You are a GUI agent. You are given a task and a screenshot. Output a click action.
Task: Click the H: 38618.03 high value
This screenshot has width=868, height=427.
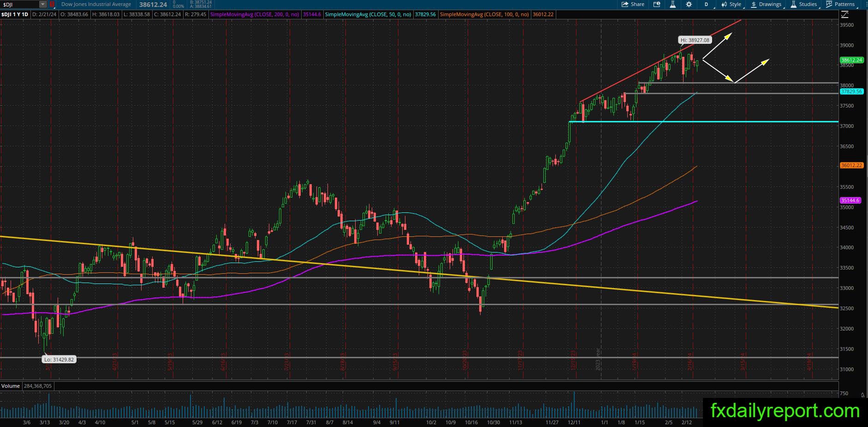tap(106, 14)
